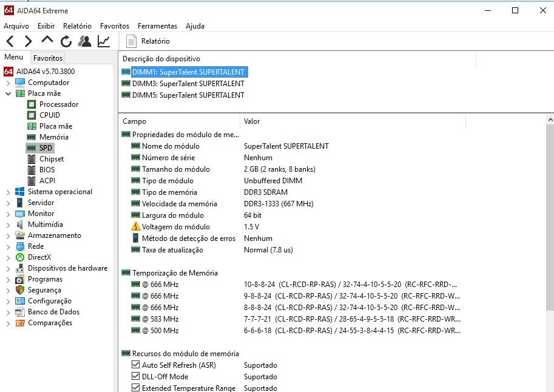Open the Placa mãe child tree item
Screen dimensions: 554x392
click(x=56, y=126)
